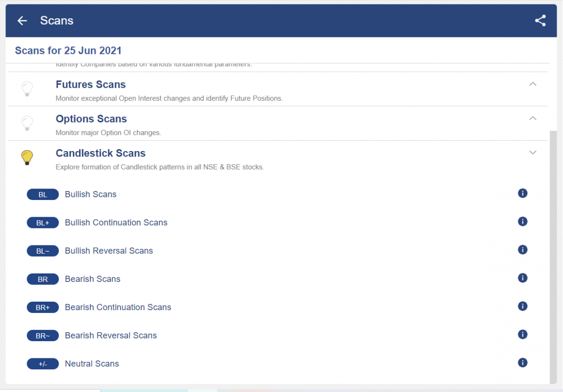Click the back arrow in Scans header
This screenshot has height=392, width=563.
click(x=22, y=21)
